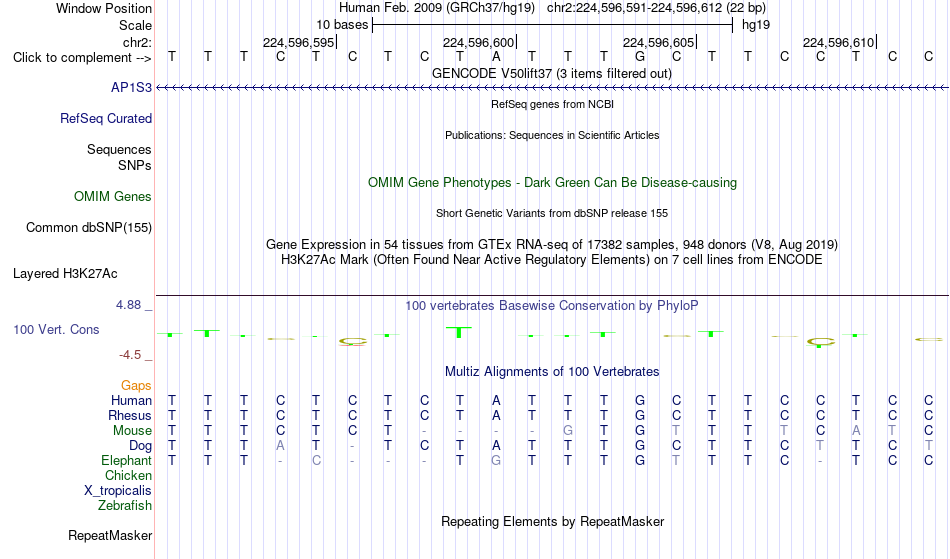Image resolution: width=950 pixels, height=559 pixels.
Task: Click the 4.88 conservation scale maximum value
Action: (129, 305)
